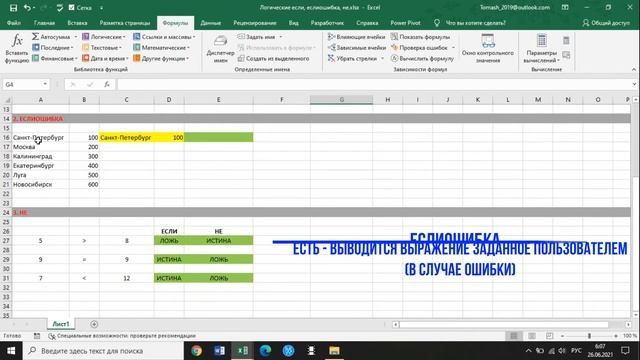Open Диспетчер имен name manager
This screenshot has width=640, height=360.
tap(220, 49)
